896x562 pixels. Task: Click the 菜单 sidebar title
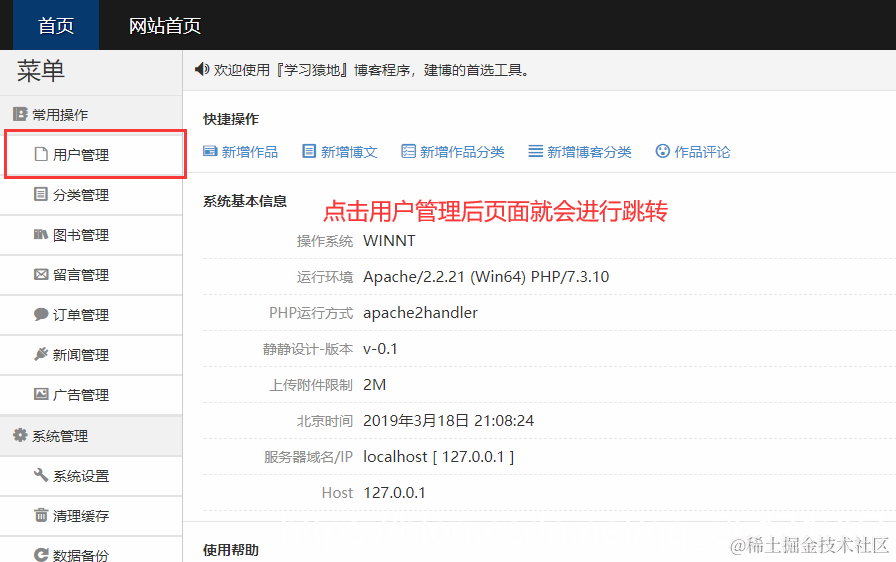(x=41, y=71)
